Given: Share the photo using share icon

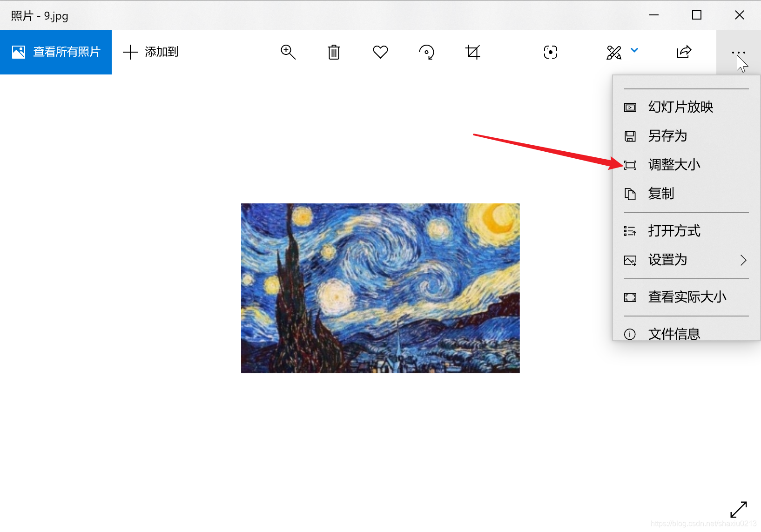Looking at the screenshot, I should pyautogui.click(x=684, y=52).
